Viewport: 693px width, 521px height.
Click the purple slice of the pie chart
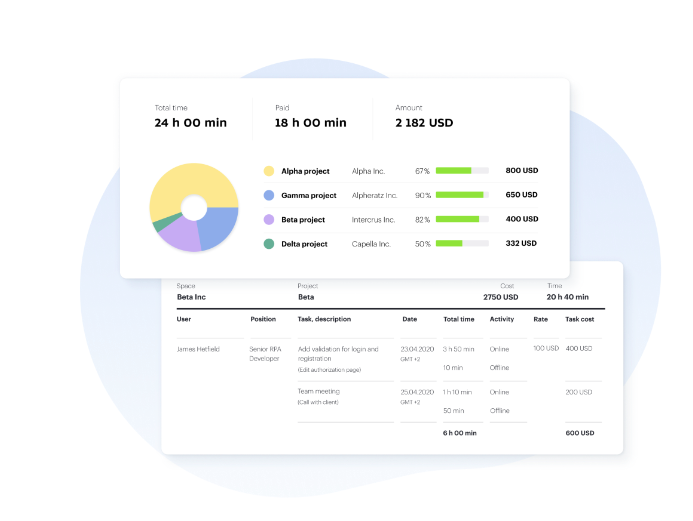tap(181, 234)
